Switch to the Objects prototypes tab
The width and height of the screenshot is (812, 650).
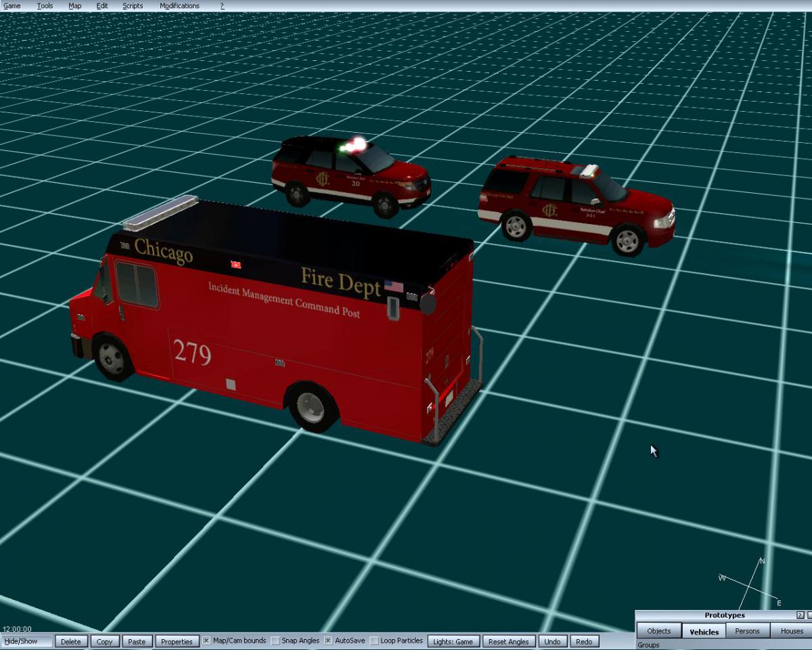(659, 631)
